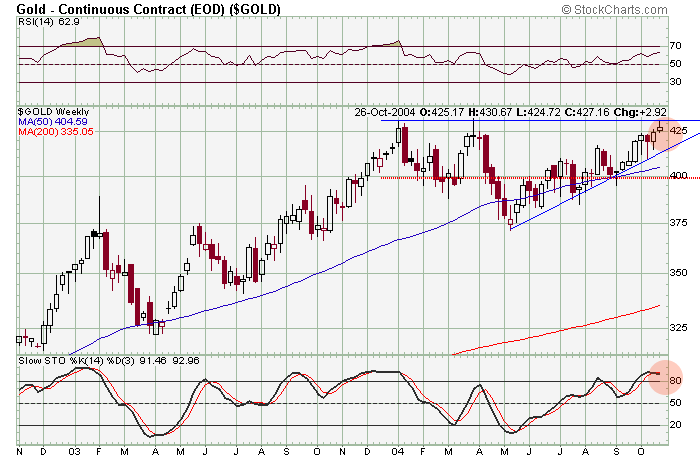The image size is (700, 462).
Task: Click the 325 price axis label
Action: coord(679,328)
